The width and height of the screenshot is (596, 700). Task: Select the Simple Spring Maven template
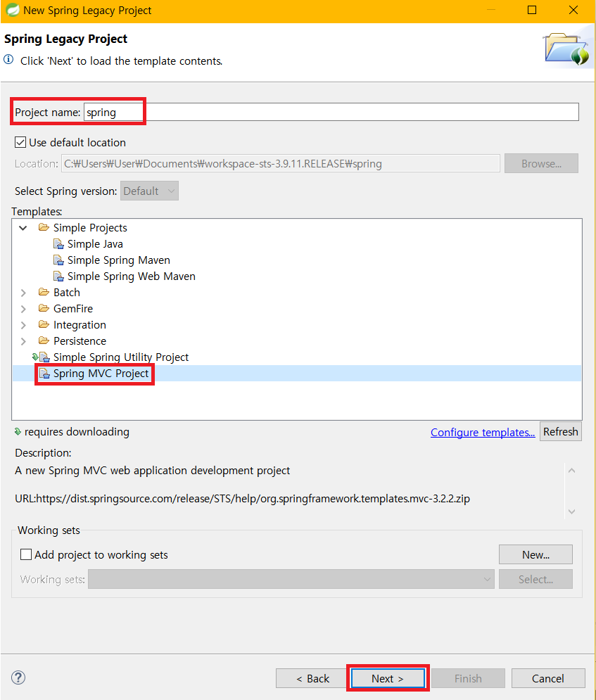[x=119, y=260]
